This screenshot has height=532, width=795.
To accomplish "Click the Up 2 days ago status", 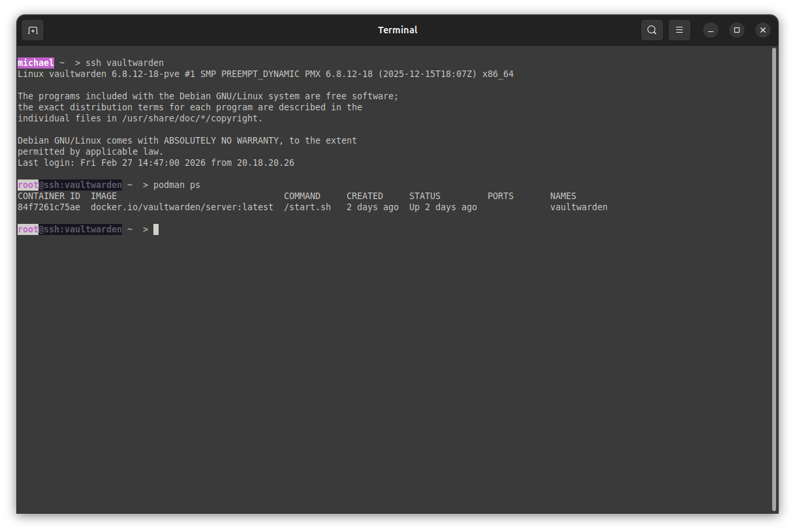I will pos(443,208).
